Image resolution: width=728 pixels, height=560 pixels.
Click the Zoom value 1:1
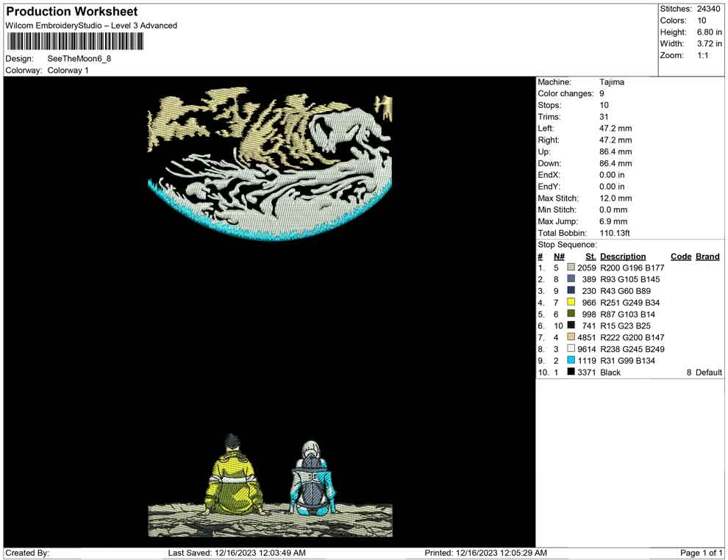(703, 55)
